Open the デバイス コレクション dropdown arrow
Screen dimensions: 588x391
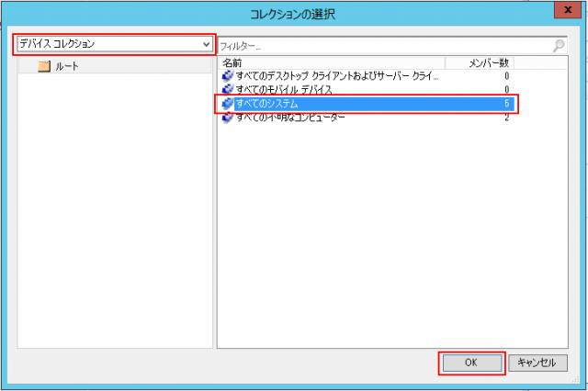point(207,44)
